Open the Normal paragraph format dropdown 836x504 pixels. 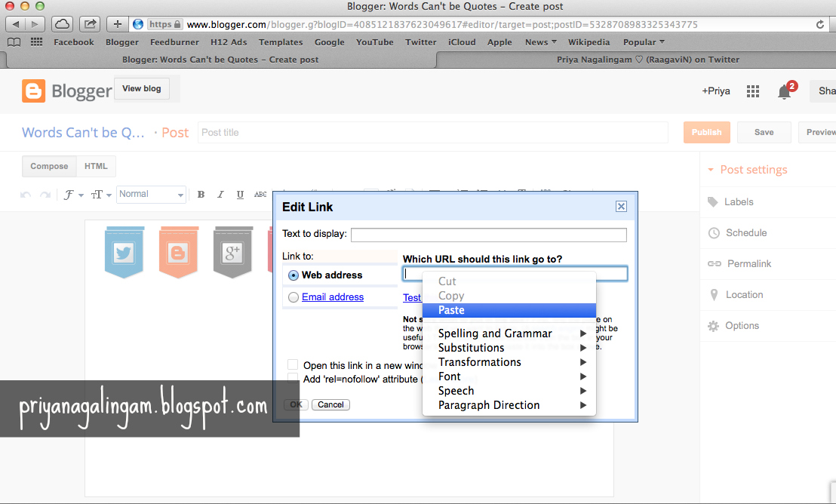151,194
